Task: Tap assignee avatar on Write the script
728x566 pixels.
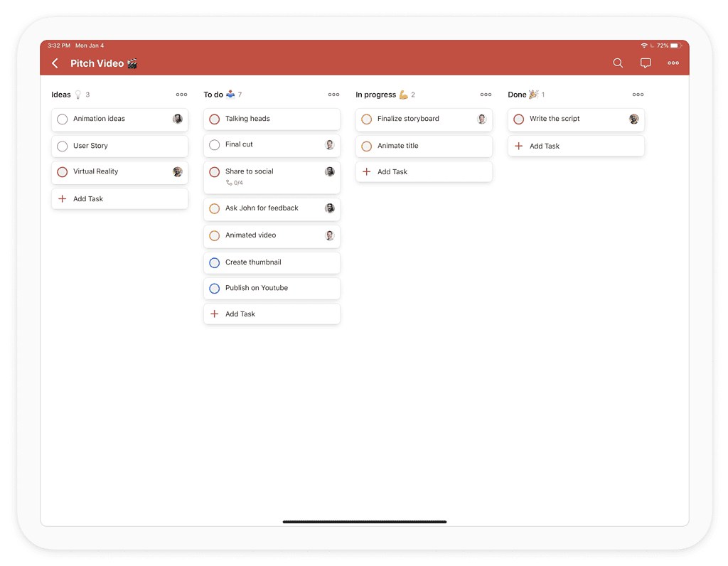Action: pos(633,119)
